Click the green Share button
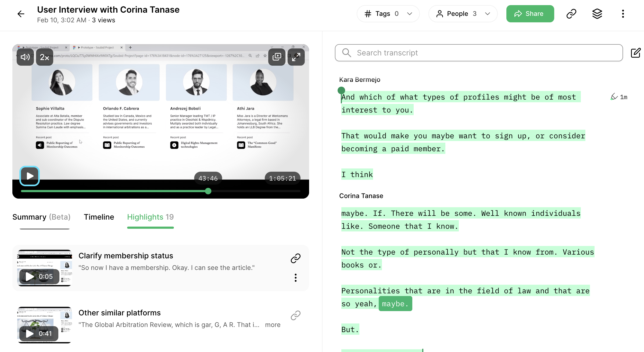The image size is (644, 352). [530, 14]
